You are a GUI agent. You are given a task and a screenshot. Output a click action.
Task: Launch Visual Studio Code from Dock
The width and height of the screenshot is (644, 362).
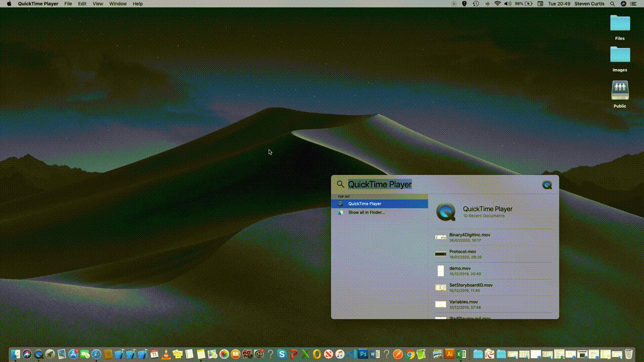[x=351, y=354]
